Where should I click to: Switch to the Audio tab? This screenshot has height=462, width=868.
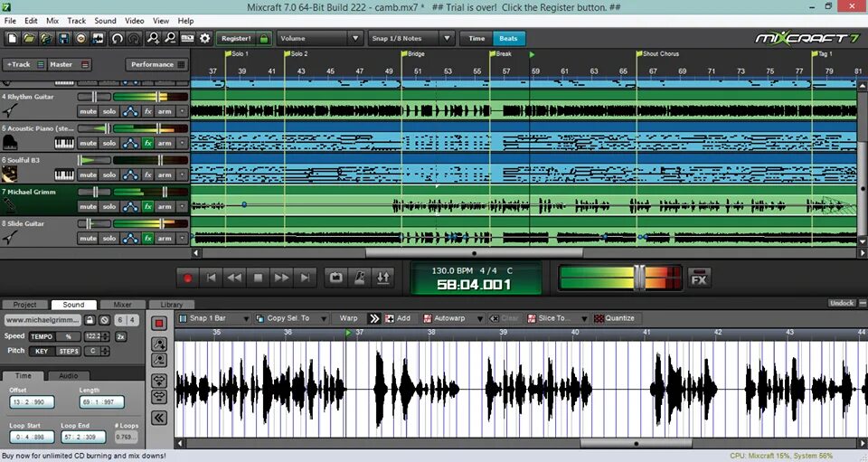pos(68,376)
